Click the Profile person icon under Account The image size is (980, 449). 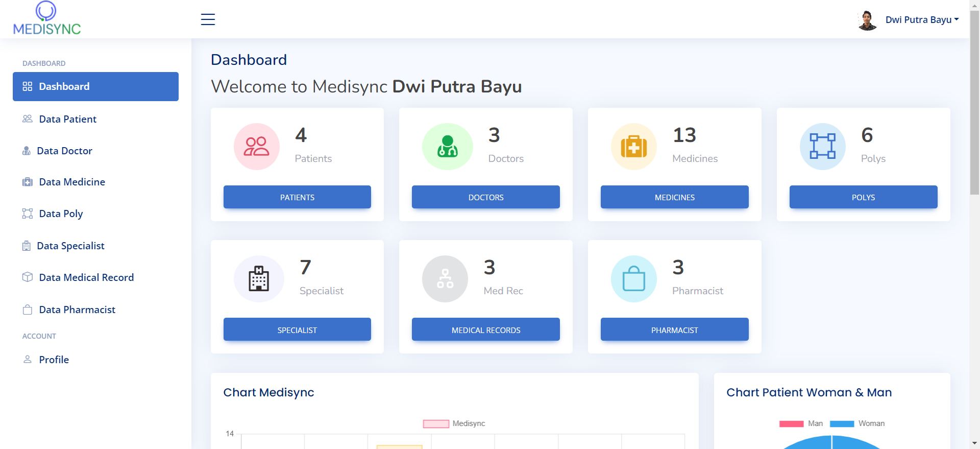(x=27, y=359)
